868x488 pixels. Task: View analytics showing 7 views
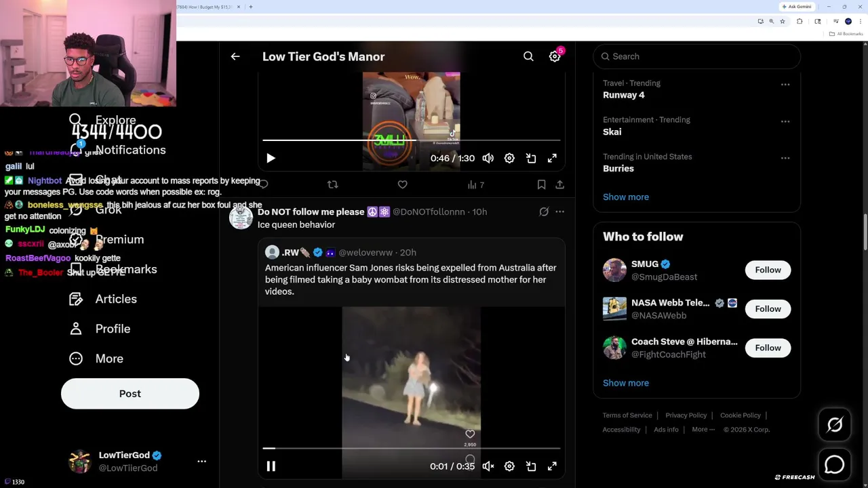(x=475, y=184)
